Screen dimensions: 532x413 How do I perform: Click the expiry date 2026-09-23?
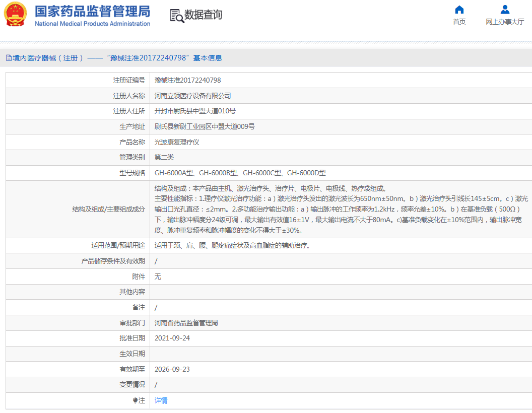tap(172, 369)
